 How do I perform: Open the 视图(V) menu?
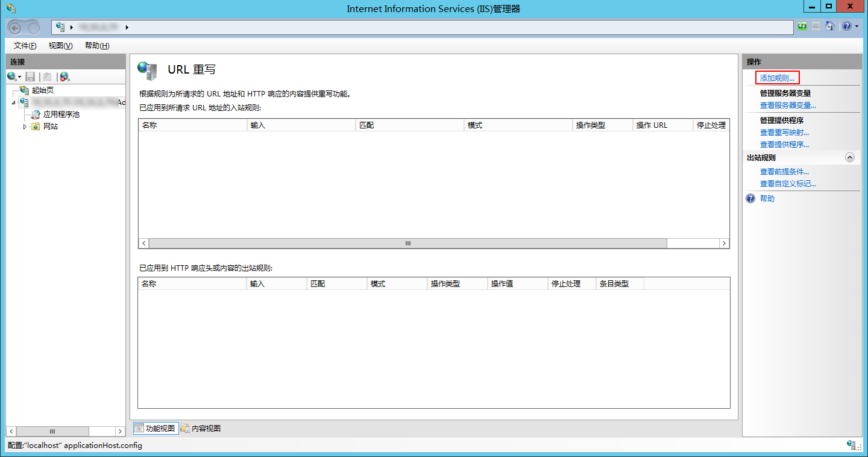coord(60,46)
